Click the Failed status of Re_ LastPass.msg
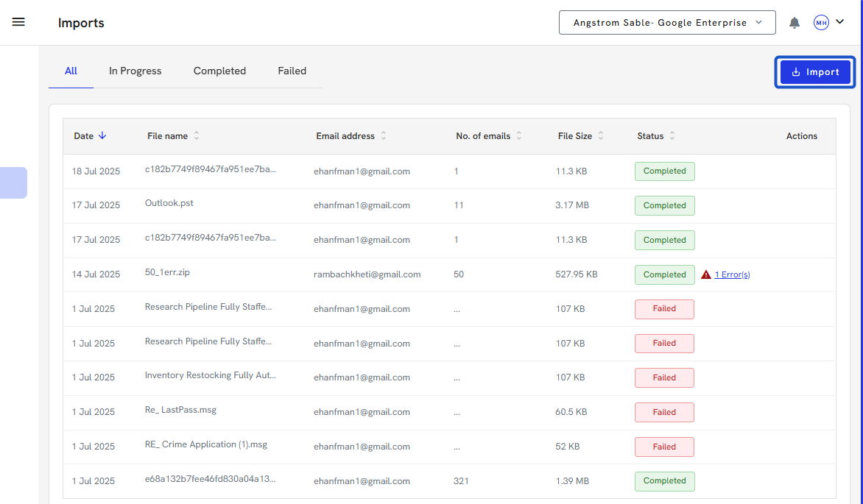The height and width of the screenshot is (504, 863). click(664, 412)
